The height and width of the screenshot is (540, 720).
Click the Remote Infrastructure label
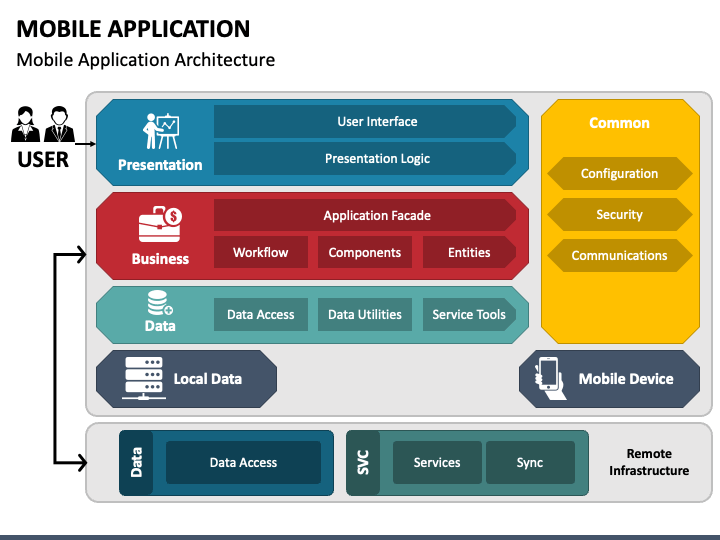[649, 462]
